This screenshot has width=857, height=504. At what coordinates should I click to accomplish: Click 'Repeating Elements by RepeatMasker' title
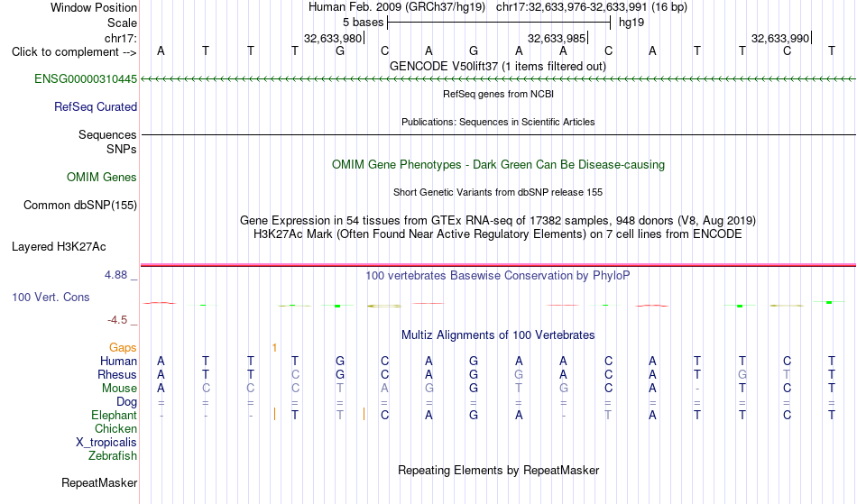click(x=498, y=471)
